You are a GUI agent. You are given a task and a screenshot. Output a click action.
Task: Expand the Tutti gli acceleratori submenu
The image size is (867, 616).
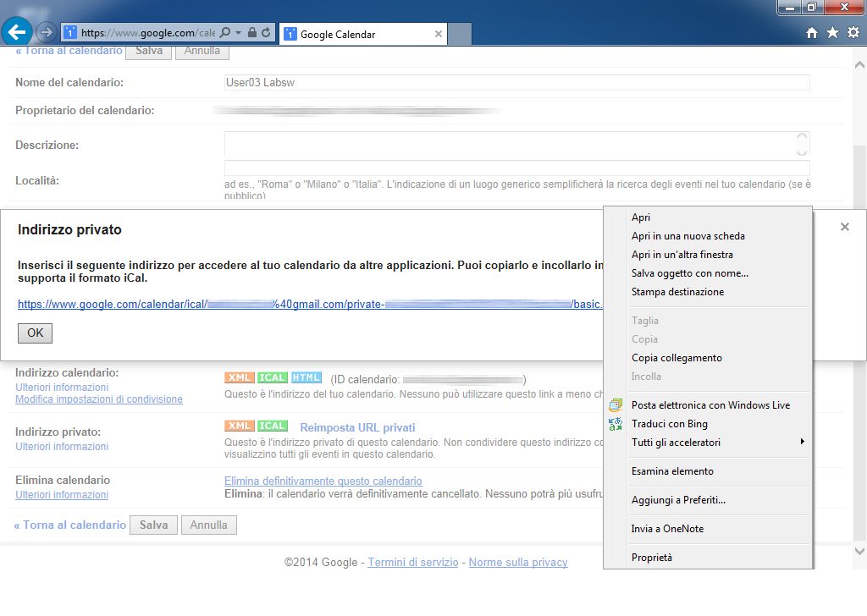click(801, 442)
